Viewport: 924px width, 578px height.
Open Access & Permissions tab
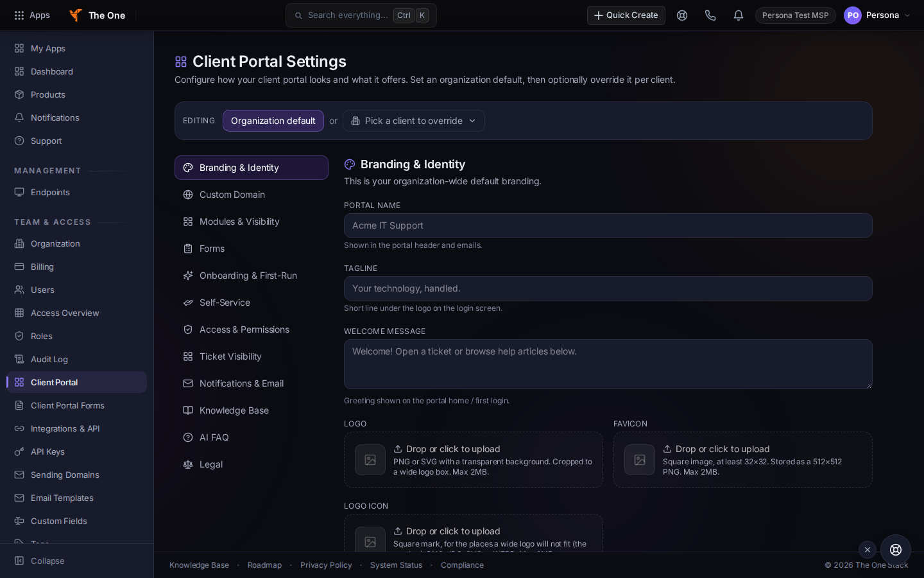[x=252, y=329]
